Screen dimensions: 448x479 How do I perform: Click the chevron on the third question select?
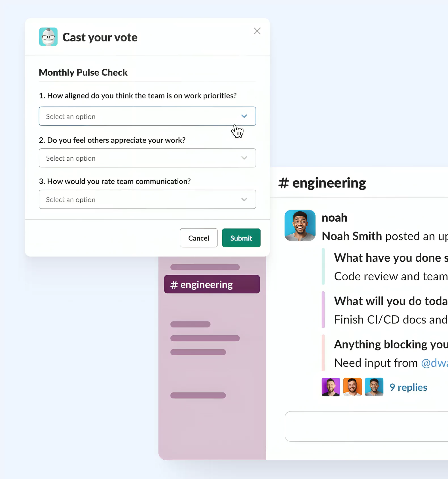coord(244,199)
